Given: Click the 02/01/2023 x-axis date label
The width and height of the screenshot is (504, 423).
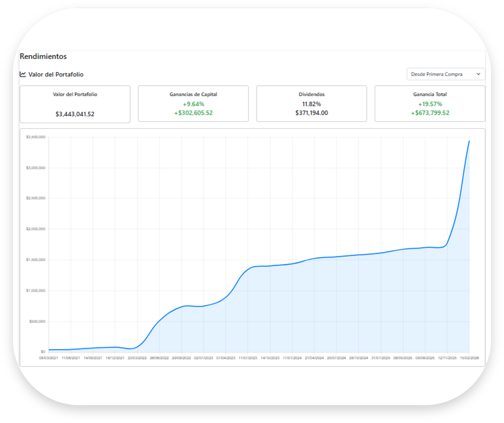Looking at the screenshot, I should 204,358.
